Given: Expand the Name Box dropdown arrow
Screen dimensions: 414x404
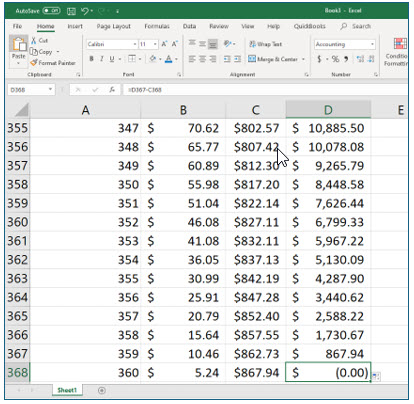Looking at the screenshot, I should pos(50,90).
